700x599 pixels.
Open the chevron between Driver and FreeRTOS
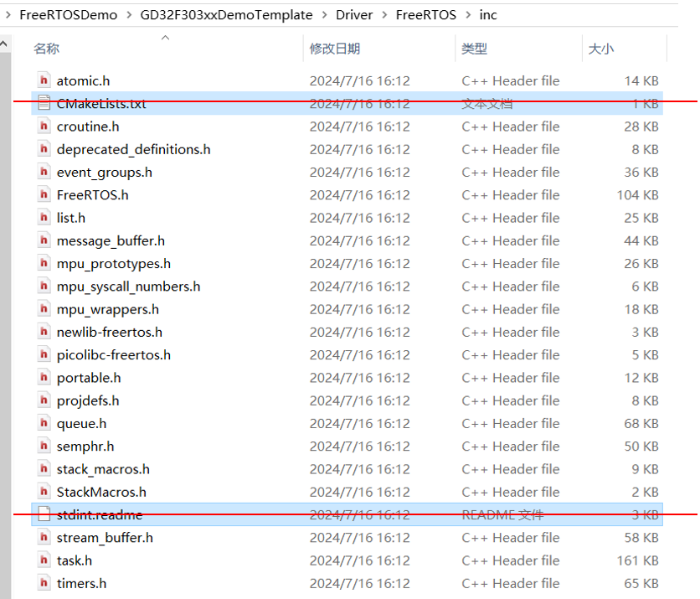tap(384, 15)
